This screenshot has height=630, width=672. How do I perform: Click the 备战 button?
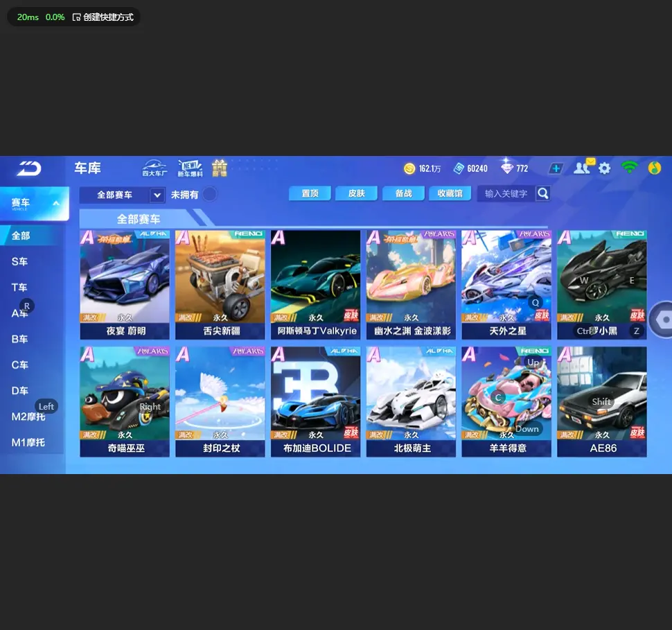pyautogui.click(x=403, y=193)
